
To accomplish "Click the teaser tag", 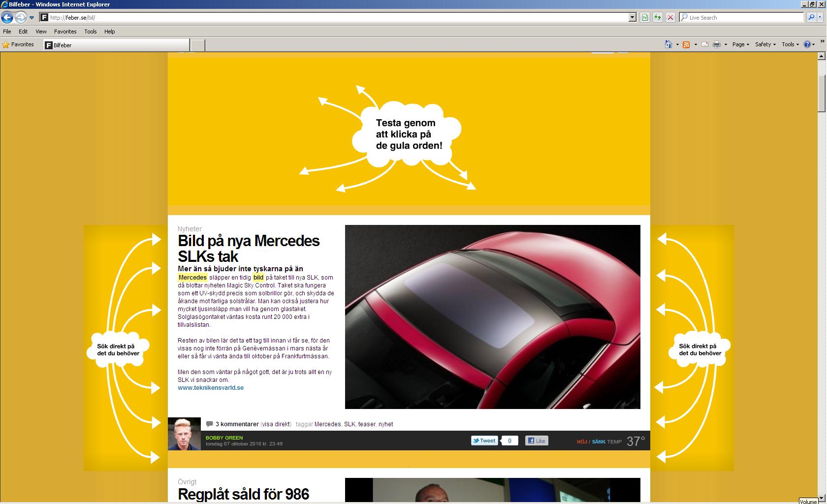I will (x=367, y=424).
